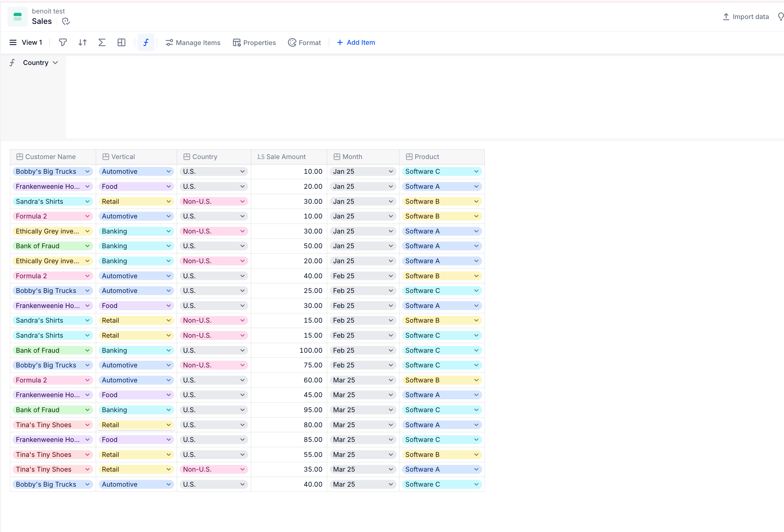Open Software A dropdown in 50.00 row
784x532 pixels.
(442, 246)
